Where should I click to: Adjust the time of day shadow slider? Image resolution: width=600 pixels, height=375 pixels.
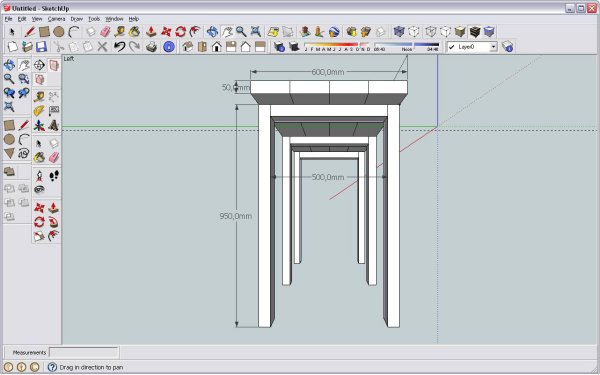tap(406, 47)
